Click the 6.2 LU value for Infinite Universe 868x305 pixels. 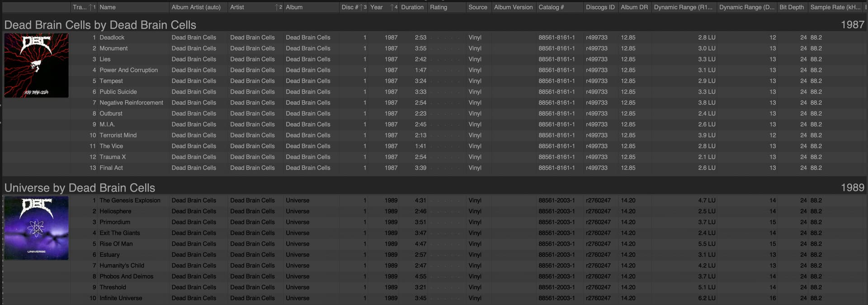[707, 298]
